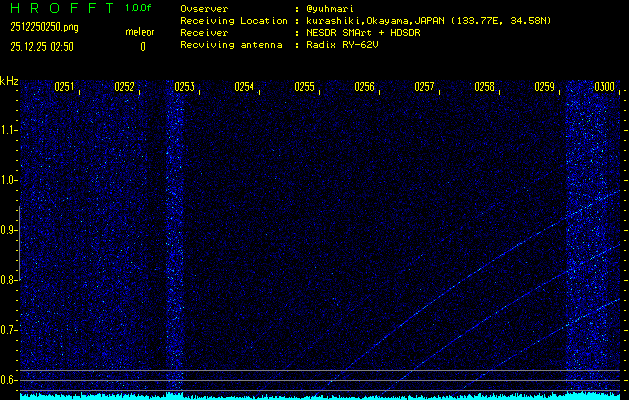This screenshot has width=629, height=400.
Task: Click the kHz axis unit label
Action: pos(9,81)
